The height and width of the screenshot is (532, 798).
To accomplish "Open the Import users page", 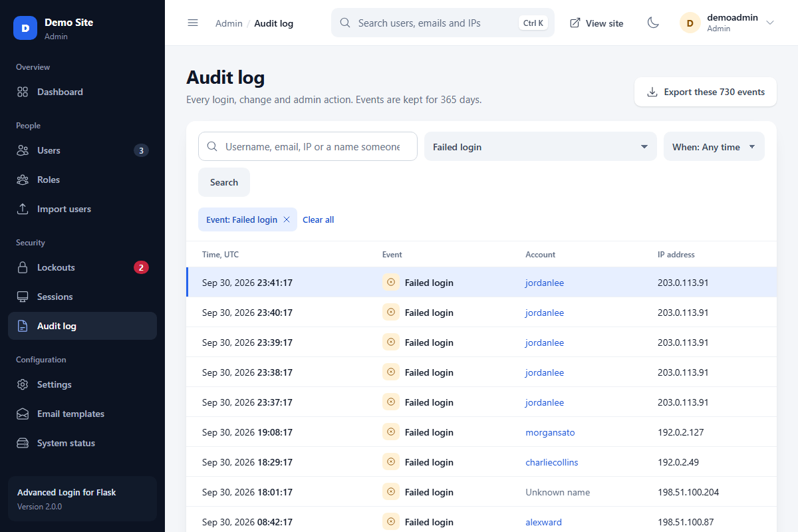I will click(x=82, y=209).
